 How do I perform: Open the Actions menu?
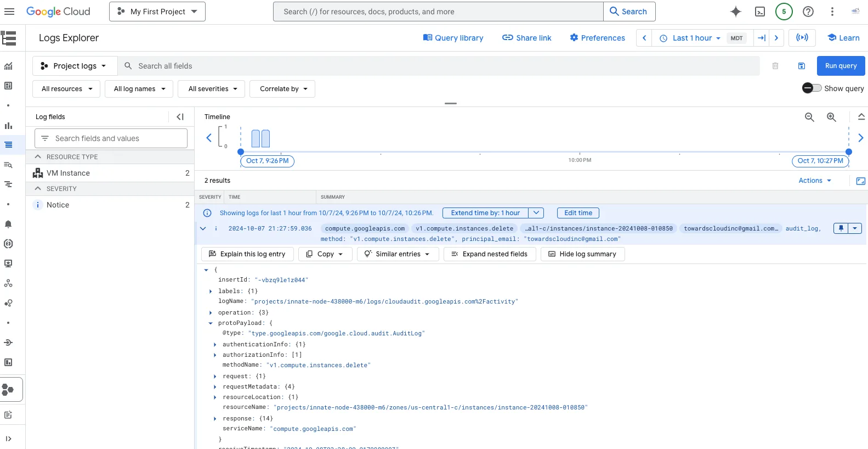(x=815, y=181)
